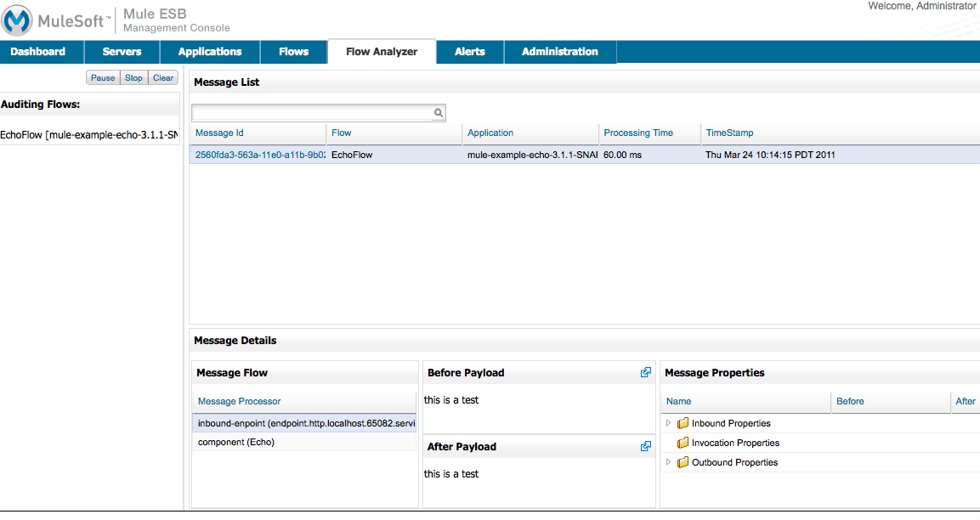
Task: Sort by Application column header
Action: [x=530, y=133]
